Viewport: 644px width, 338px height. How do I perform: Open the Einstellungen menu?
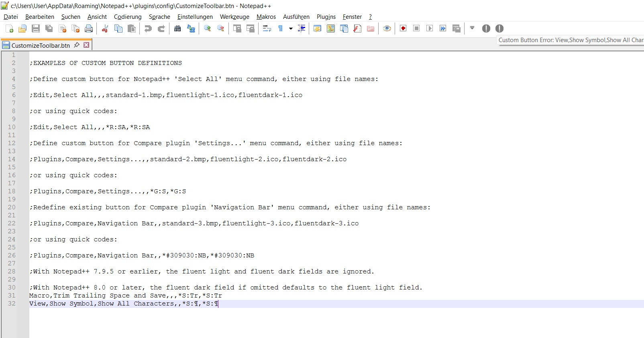pos(195,17)
